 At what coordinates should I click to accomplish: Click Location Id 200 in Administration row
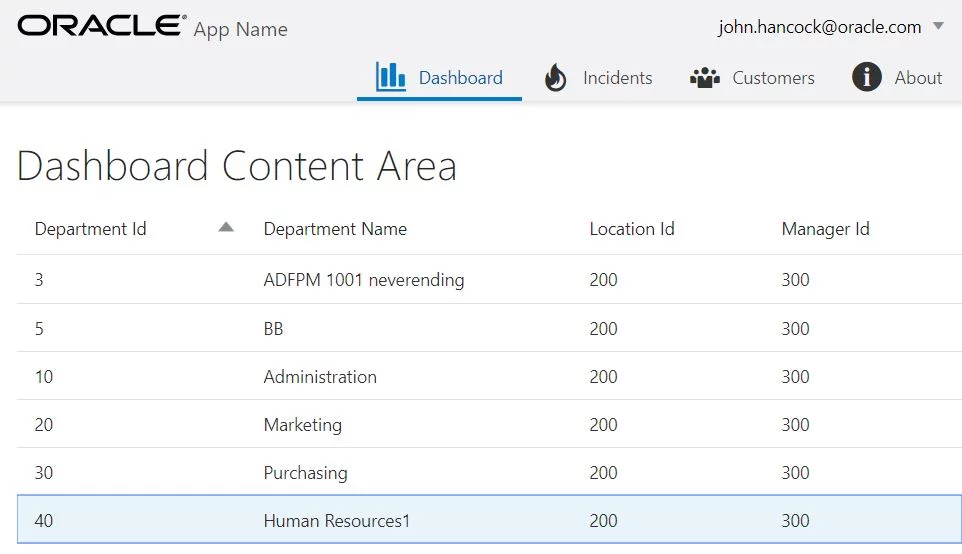604,377
